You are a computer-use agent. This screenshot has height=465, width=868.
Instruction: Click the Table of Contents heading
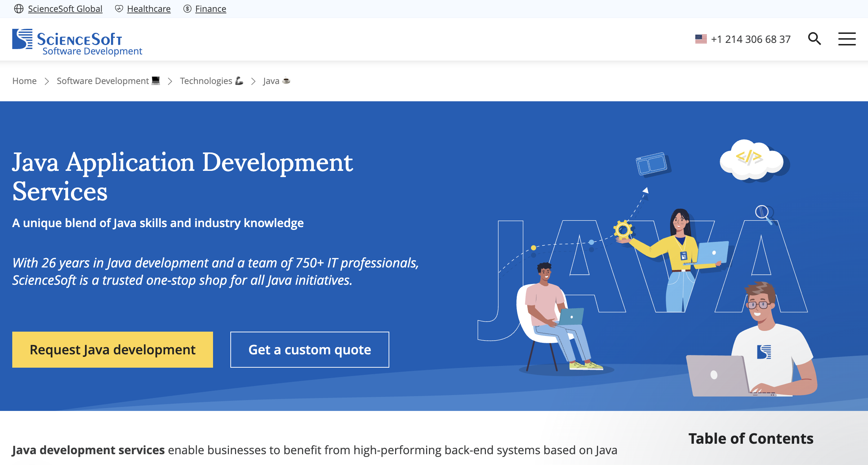click(x=751, y=439)
